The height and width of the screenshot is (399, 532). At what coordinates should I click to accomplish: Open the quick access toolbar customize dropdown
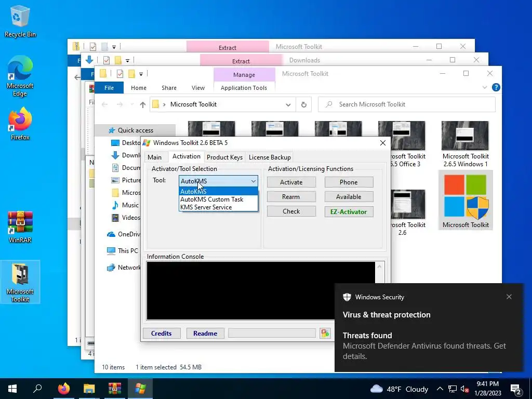coord(141,74)
